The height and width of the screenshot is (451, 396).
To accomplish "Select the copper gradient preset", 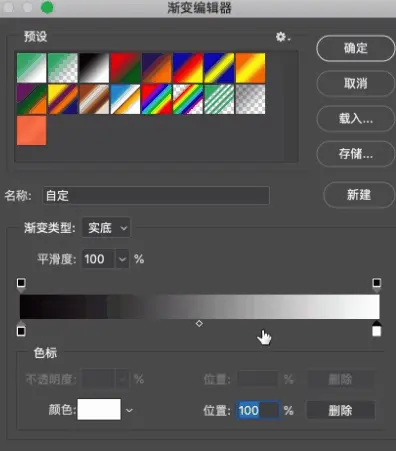I will click(94, 99).
